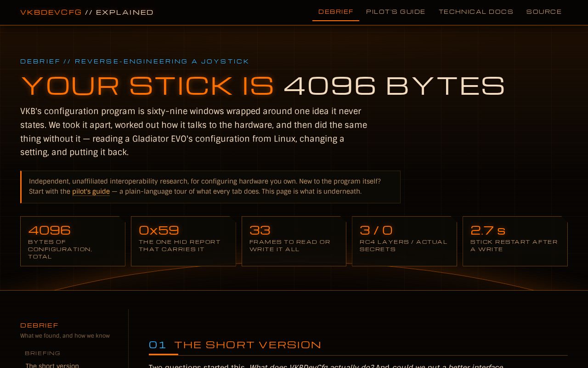Open the Source tab
Screen dimensions: 588x368
pyautogui.click(x=544, y=11)
